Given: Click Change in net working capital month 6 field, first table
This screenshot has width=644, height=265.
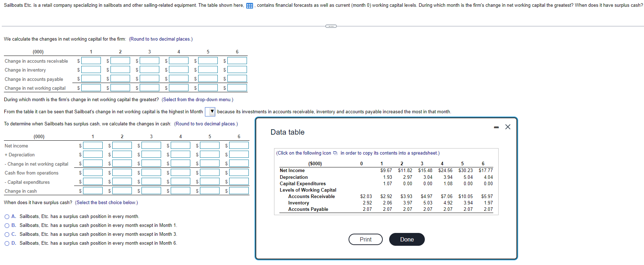Looking at the screenshot, I should 237,87.
